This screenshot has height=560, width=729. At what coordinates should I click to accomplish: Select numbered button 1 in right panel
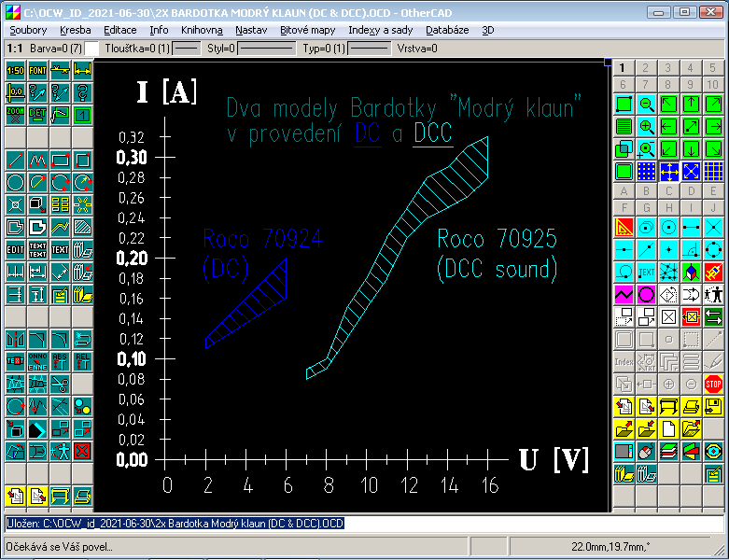click(x=622, y=68)
